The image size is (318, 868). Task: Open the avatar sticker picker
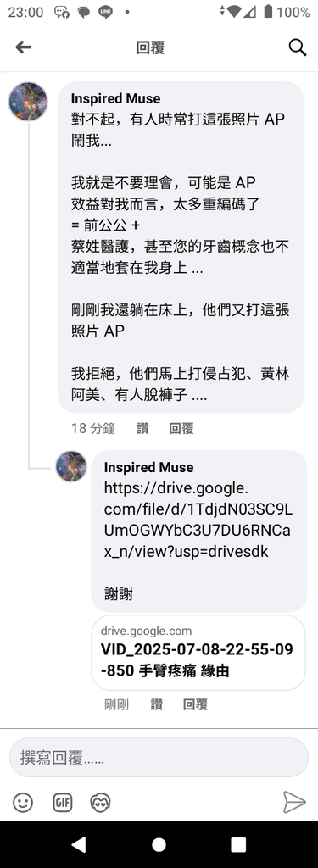100,802
